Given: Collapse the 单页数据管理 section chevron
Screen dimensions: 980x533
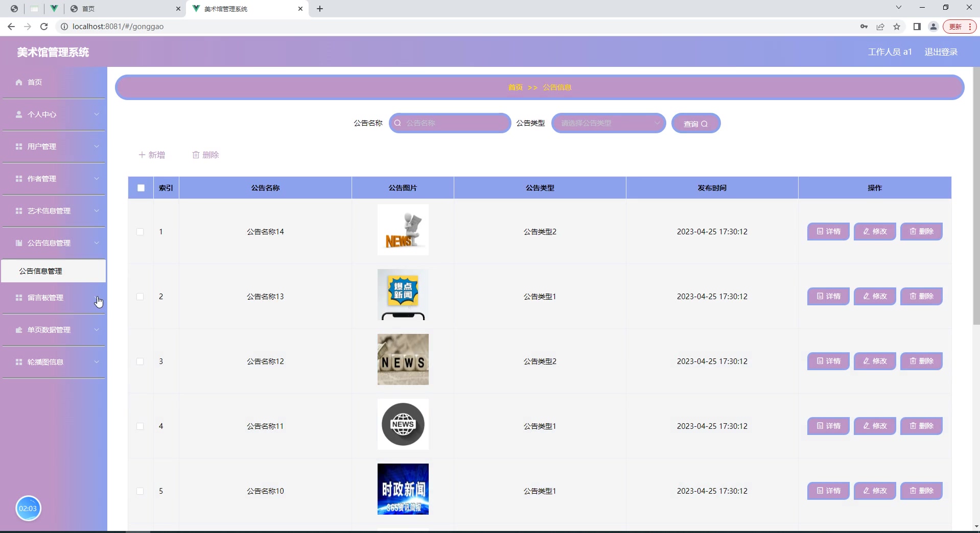Looking at the screenshot, I should click(96, 330).
